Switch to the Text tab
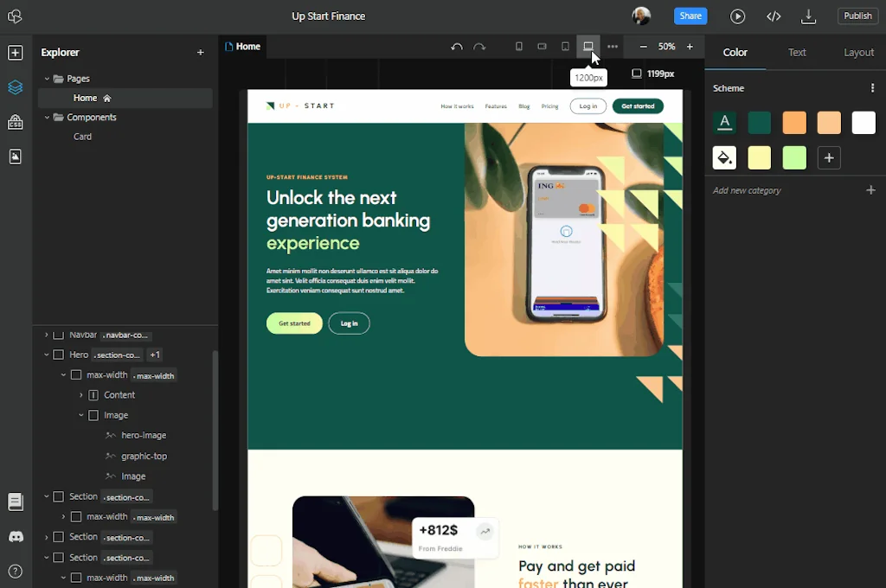This screenshot has width=886, height=588. [797, 53]
